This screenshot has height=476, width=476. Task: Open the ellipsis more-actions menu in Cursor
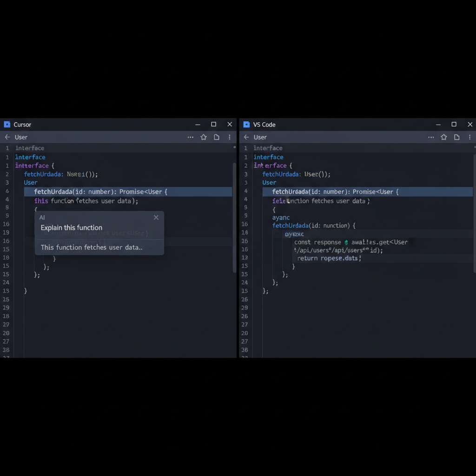tap(191, 137)
